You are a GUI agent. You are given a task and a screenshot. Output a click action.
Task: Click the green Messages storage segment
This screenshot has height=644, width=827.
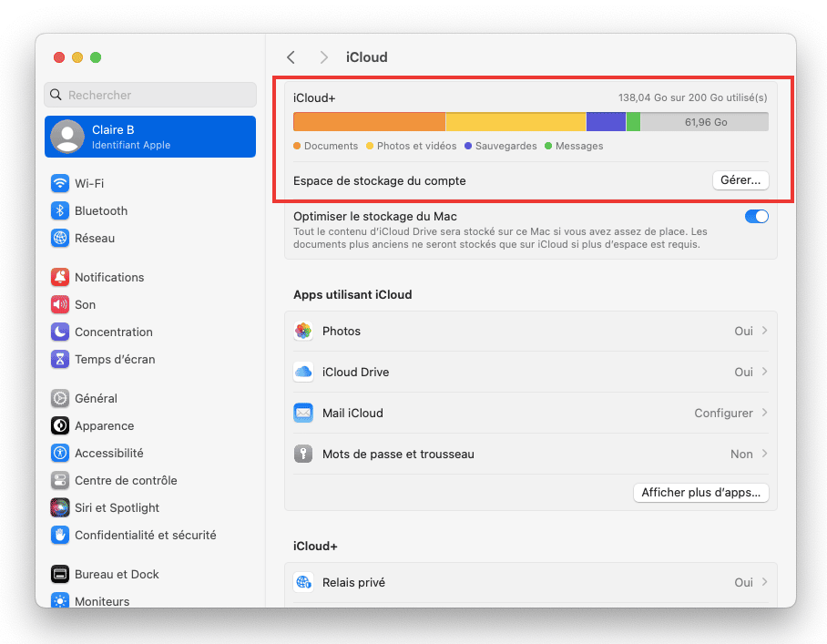(633, 122)
